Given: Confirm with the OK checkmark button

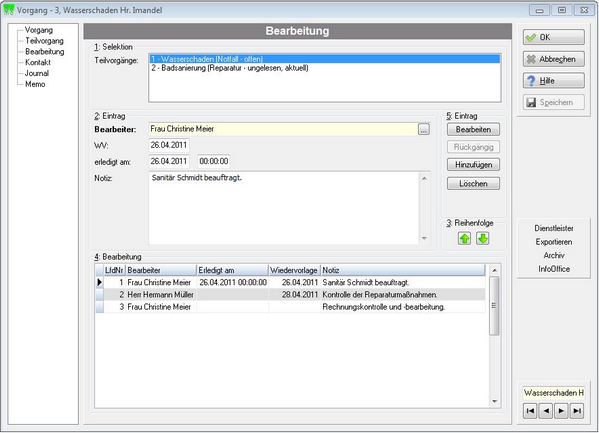Looking at the screenshot, I should 554,37.
